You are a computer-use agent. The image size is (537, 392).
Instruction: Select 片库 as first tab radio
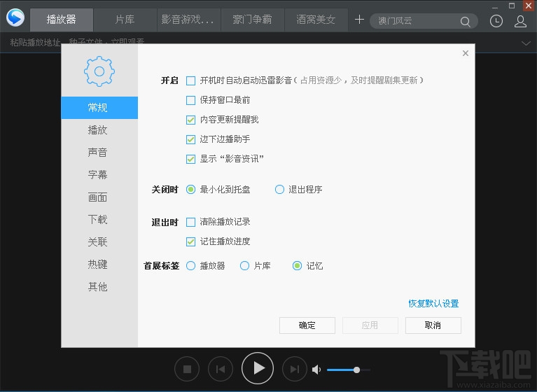coord(244,266)
